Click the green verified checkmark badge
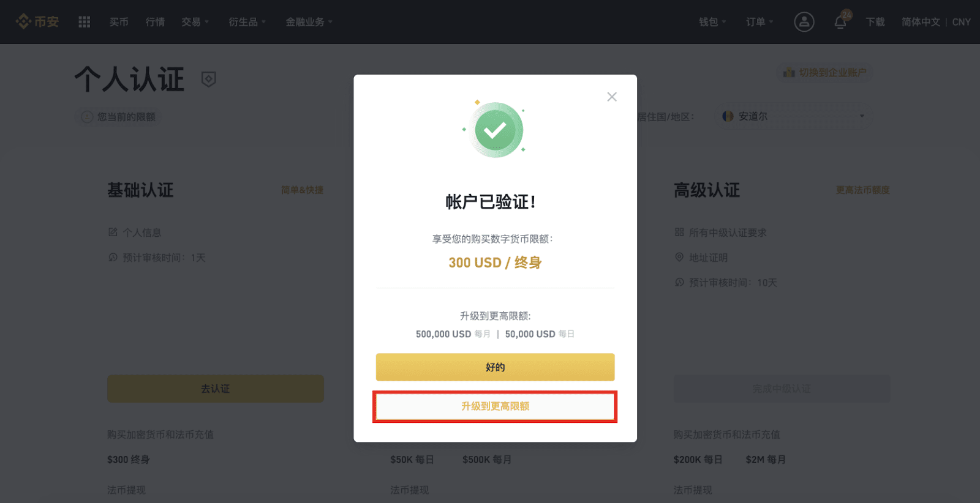The height and width of the screenshot is (503, 980). click(x=495, y=130)
